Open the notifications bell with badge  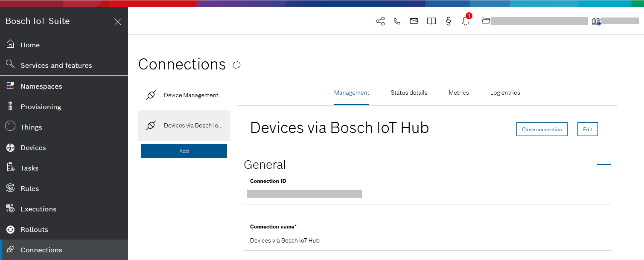[x=466, y=20]
